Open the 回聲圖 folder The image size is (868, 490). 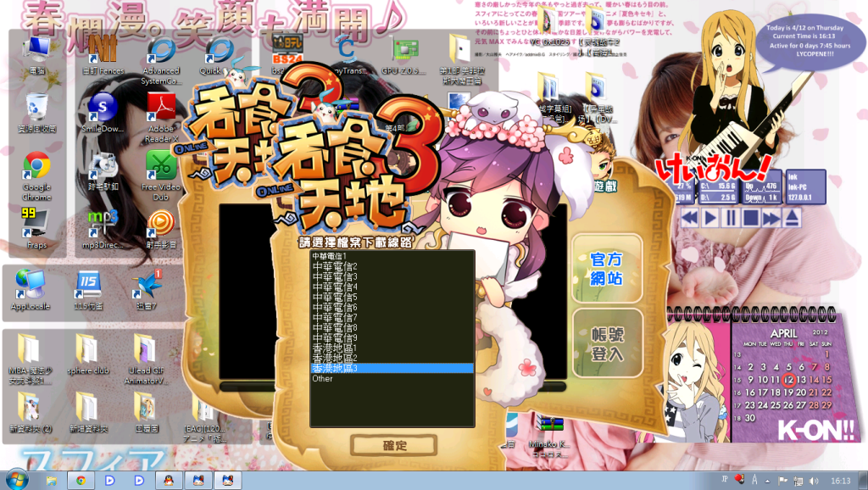coord(146,413)
